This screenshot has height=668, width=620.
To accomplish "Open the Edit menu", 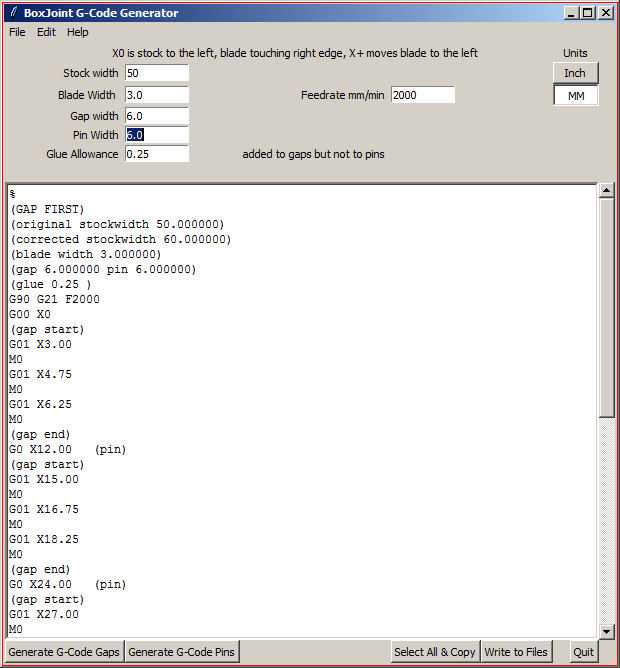I will pyautogui.click(x=46, y=32).
